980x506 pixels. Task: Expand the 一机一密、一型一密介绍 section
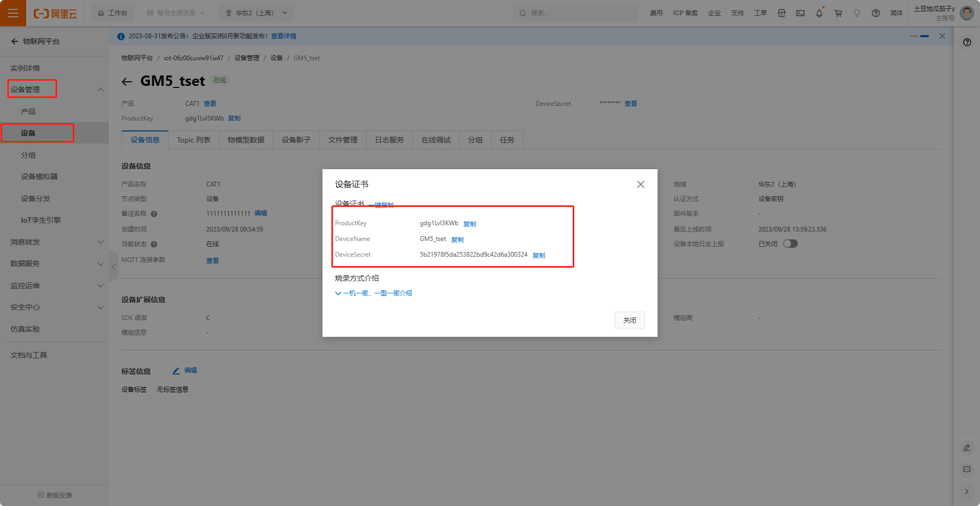click(373, 293)
